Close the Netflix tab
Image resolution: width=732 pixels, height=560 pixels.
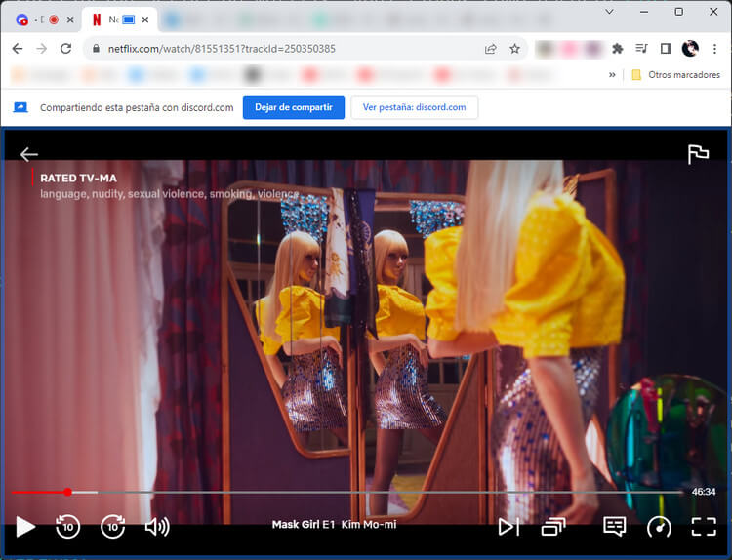pyautogui.click(x=145, y=20)
